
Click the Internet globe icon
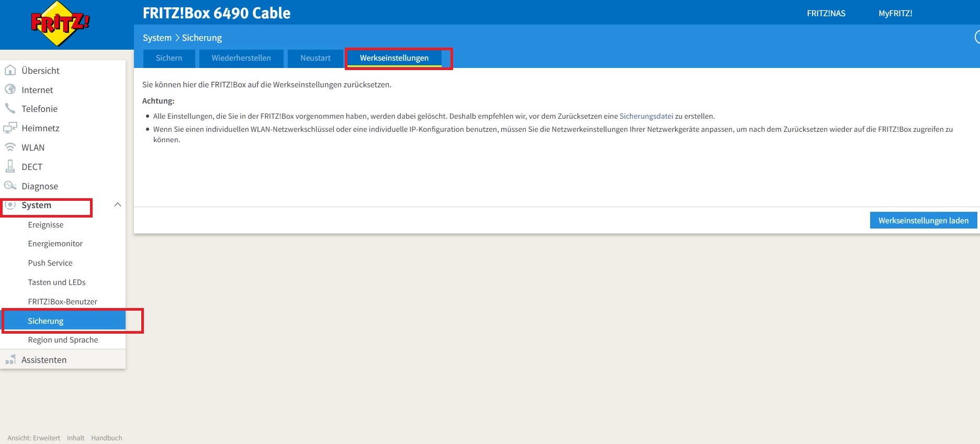(10, 89)
